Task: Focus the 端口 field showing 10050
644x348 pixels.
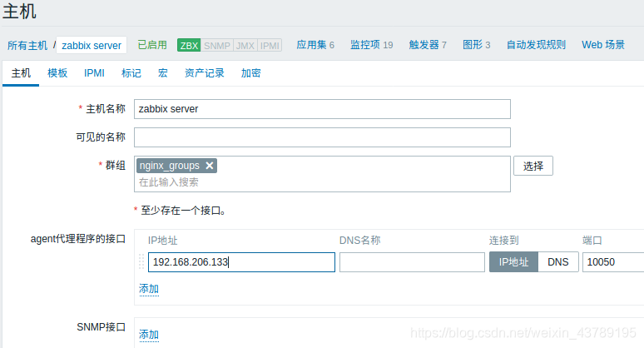Action: coord(613,262)
